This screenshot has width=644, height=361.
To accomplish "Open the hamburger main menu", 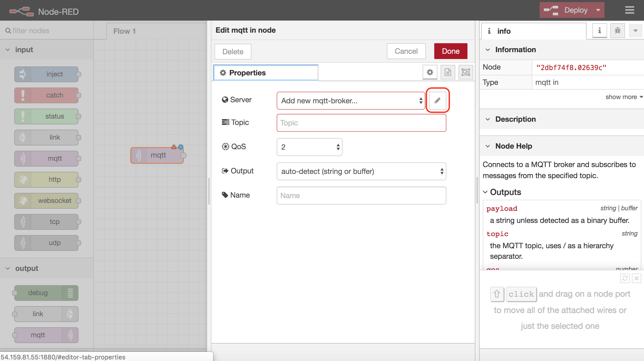I will (630, 10).
